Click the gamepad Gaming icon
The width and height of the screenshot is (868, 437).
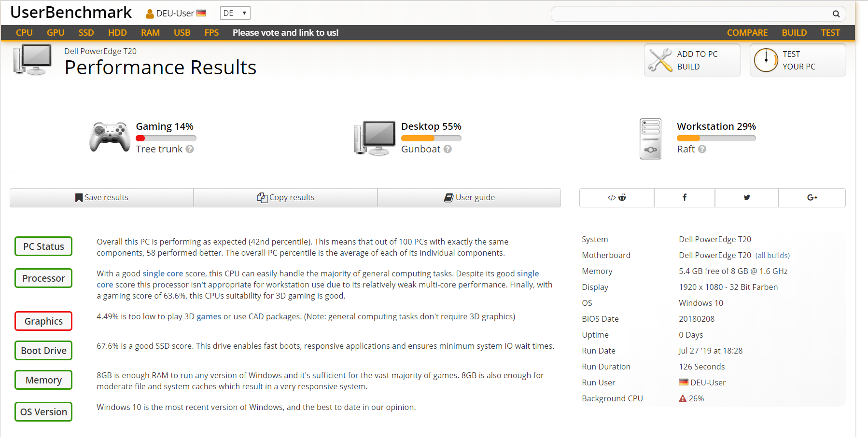[110, 137]
